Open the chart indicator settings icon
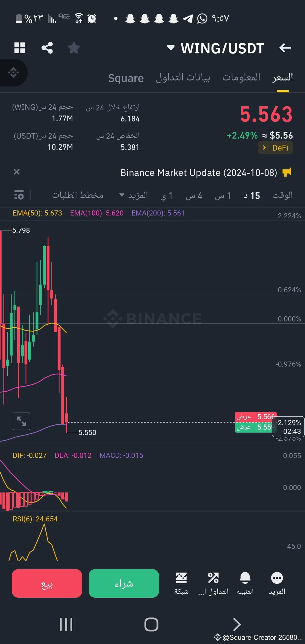 pyautogui.click(x=19, y=195)
